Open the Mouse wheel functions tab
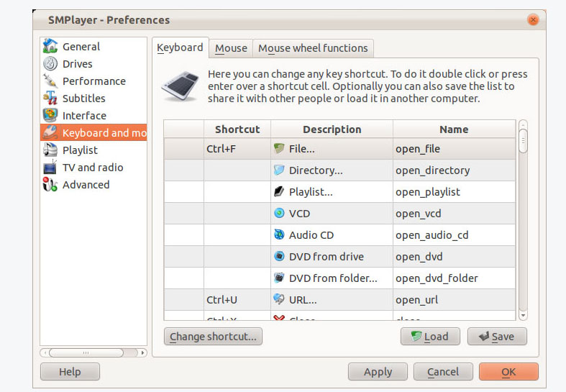566x392 pixels. [313, 48]
